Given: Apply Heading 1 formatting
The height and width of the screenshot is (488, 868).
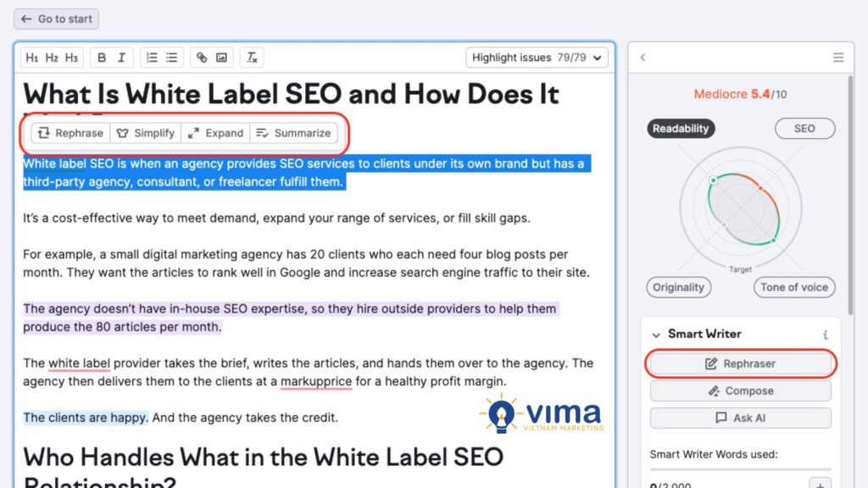Looking at the screenshot, I should [32, 58].
